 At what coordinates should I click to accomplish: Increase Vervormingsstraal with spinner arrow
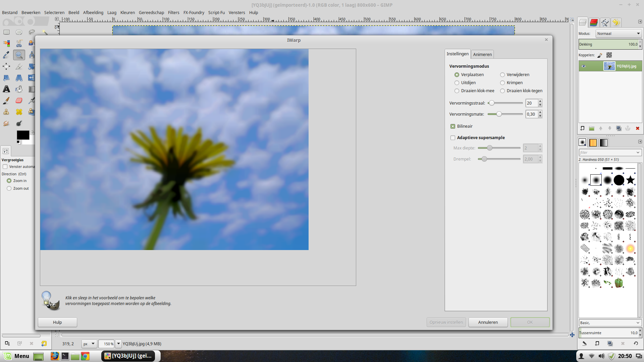coord(540,101)
